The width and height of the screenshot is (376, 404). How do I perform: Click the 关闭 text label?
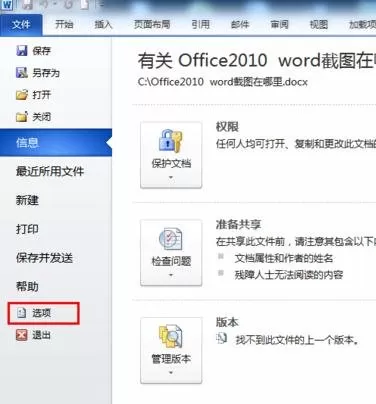[x=41, y=117]
